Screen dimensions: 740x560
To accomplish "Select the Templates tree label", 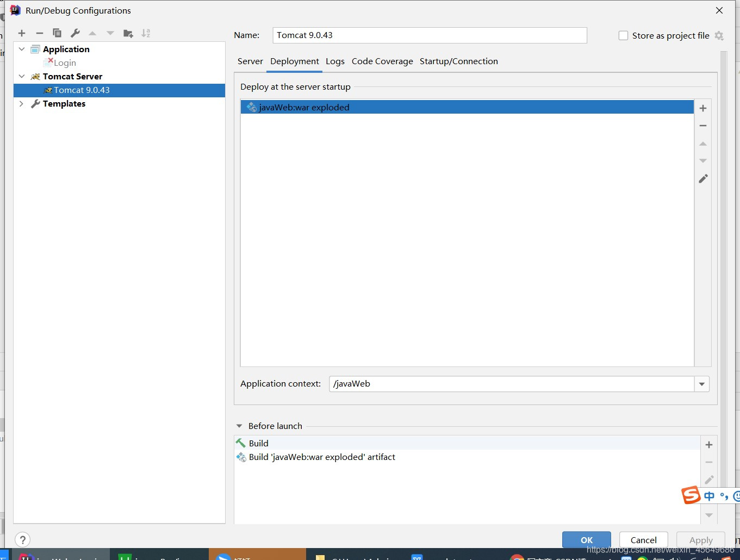I will tap(64, 104).
